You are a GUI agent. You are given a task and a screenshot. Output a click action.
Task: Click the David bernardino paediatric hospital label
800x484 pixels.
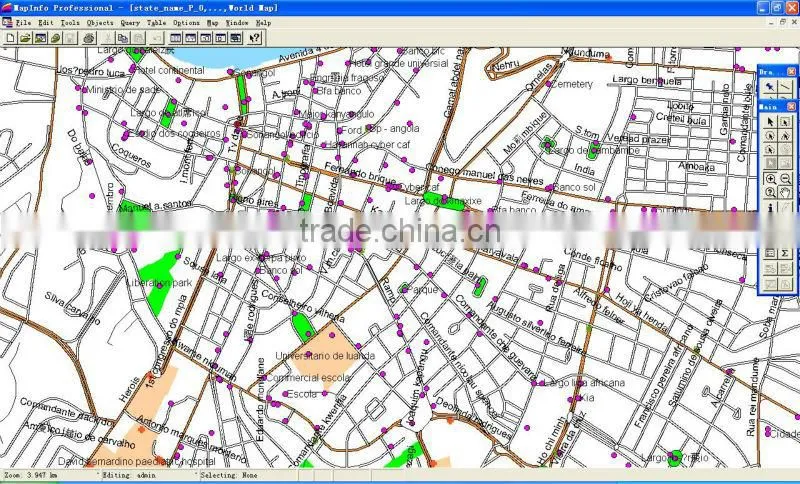136,462
